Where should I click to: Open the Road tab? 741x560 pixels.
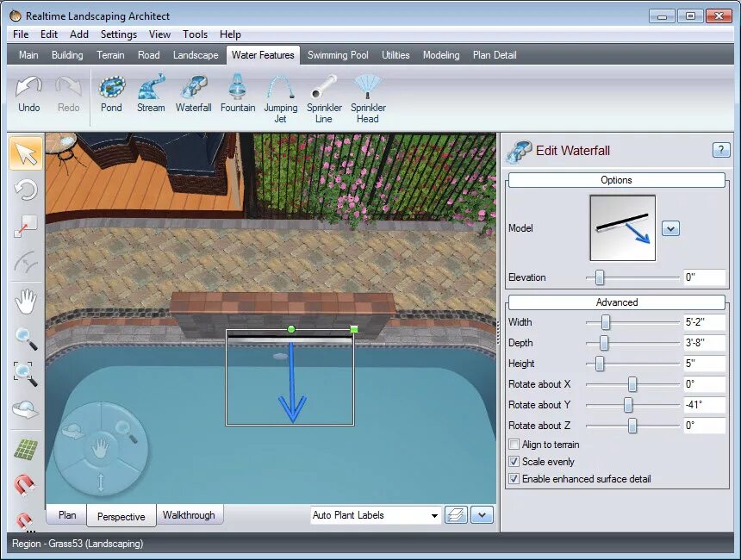point(148,55)
